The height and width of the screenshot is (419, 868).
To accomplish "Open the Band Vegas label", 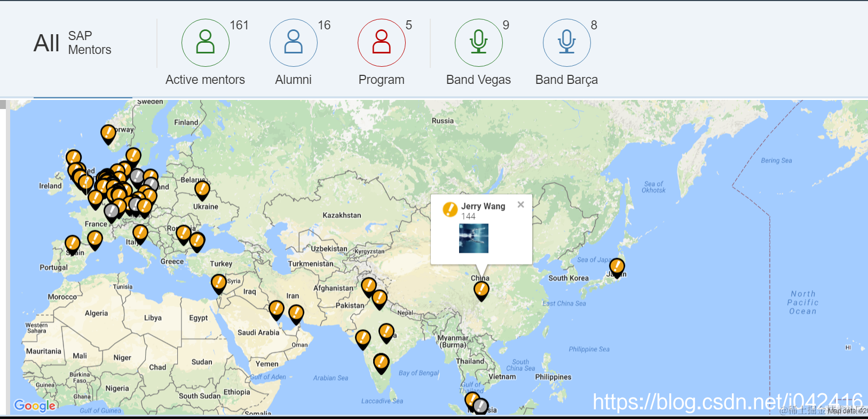I will (x=478, y=80).
